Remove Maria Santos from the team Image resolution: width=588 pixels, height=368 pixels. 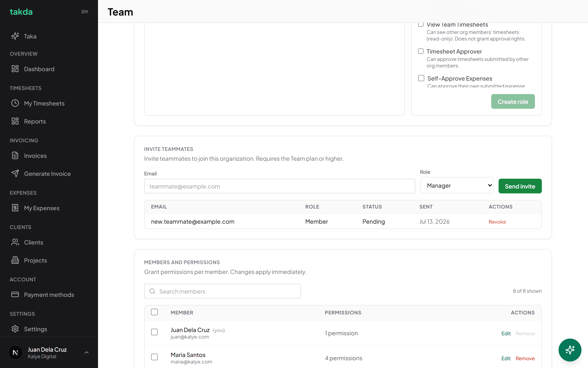(x=525, y=358)
